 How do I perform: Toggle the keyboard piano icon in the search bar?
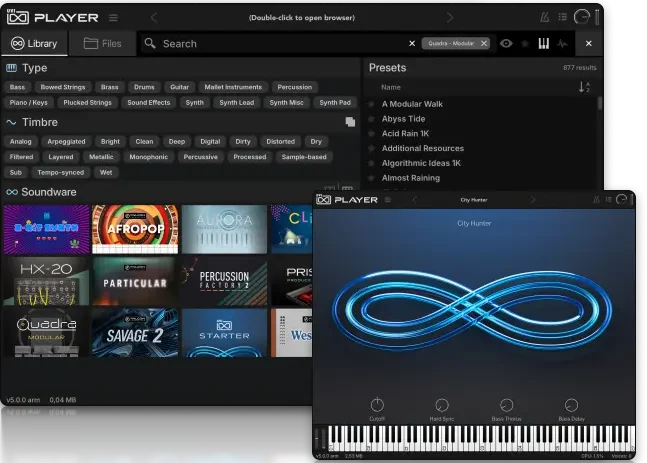pyautogui.click(x=544, y=43)
